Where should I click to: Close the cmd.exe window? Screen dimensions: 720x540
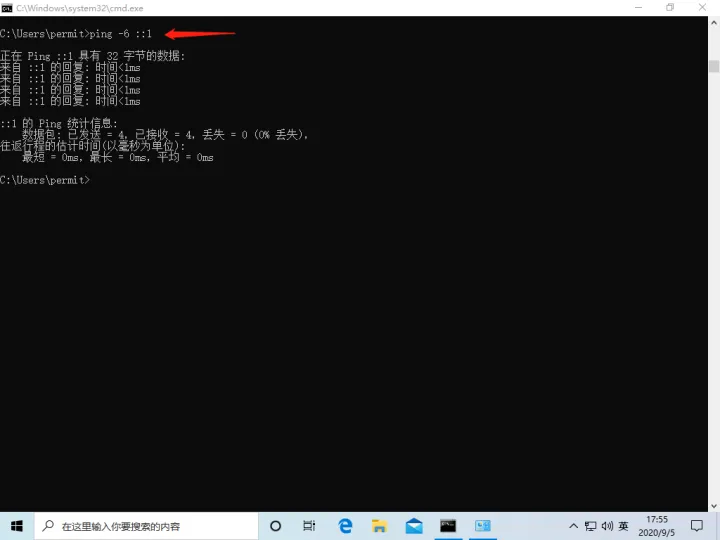point(702,8)
